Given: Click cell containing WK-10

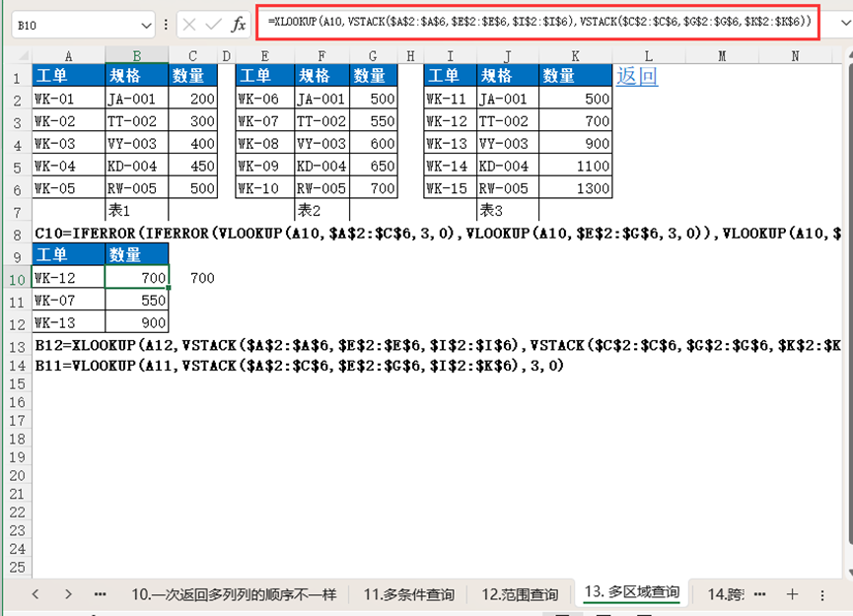Looking at the screenshot, I should pyautogui.click(x=265, y=188).
